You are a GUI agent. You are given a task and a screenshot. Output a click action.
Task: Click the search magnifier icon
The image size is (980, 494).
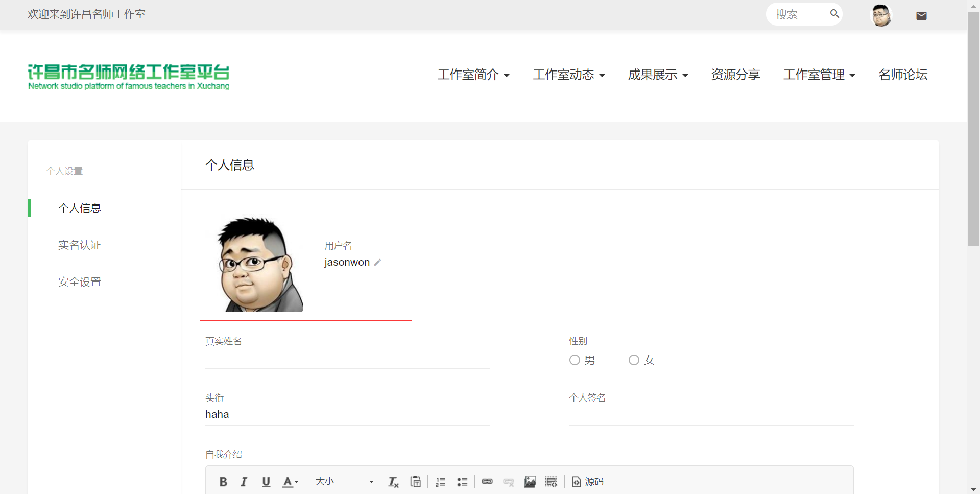pos(834,14)
